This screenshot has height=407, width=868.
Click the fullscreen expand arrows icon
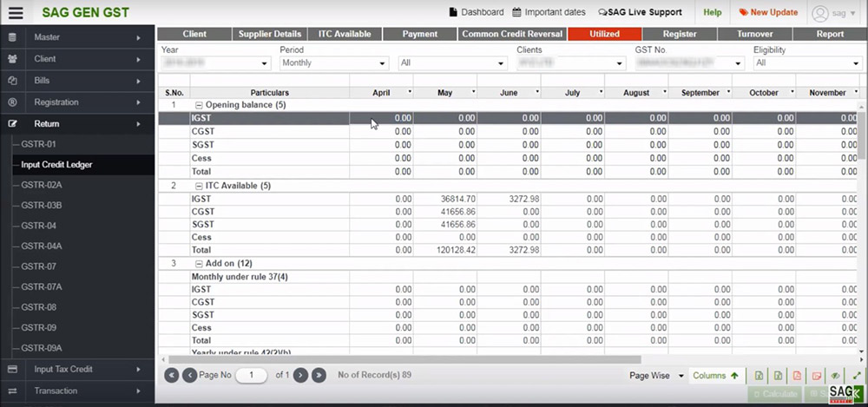pyautogui.click(x=857, y=376)
